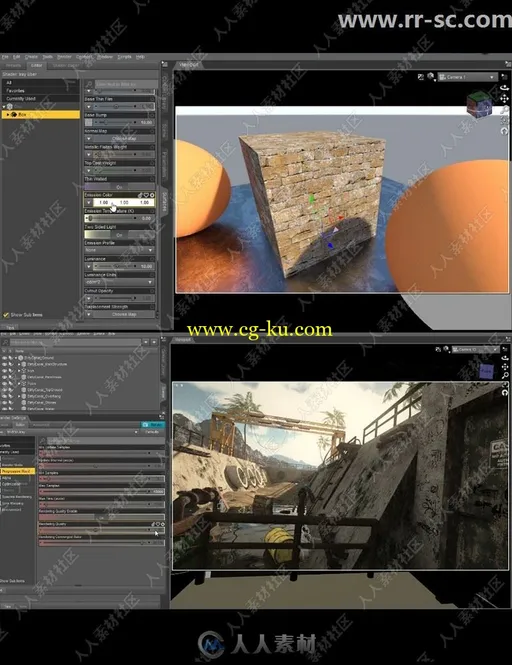Screen dimensions: 512x665
Task: Click the search icon above surface properties
Action: (89, 84)
